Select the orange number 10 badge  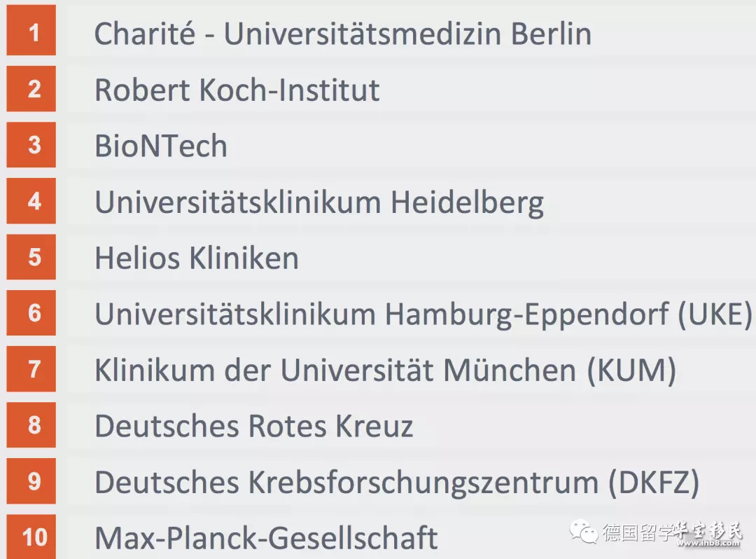click(x=31, y=537)
